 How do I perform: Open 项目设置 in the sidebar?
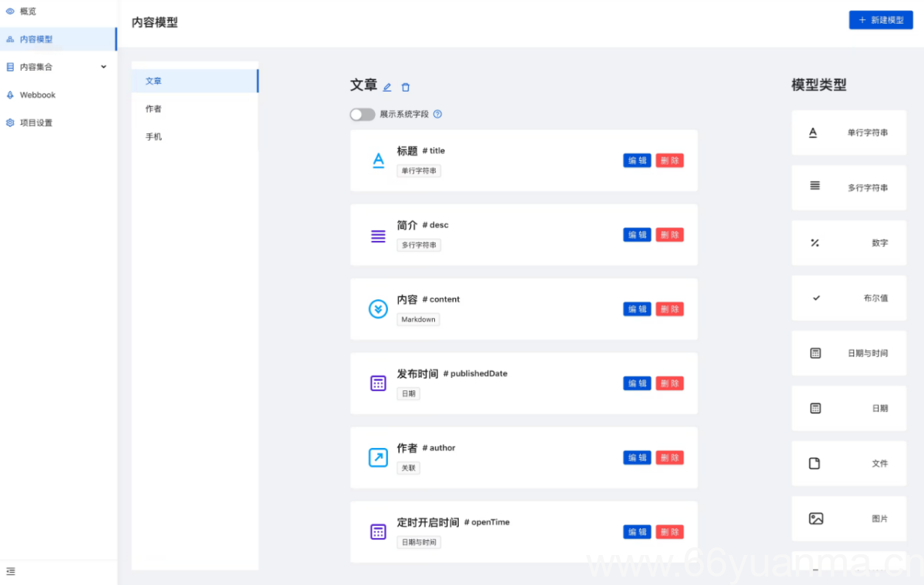click(59, 122)
